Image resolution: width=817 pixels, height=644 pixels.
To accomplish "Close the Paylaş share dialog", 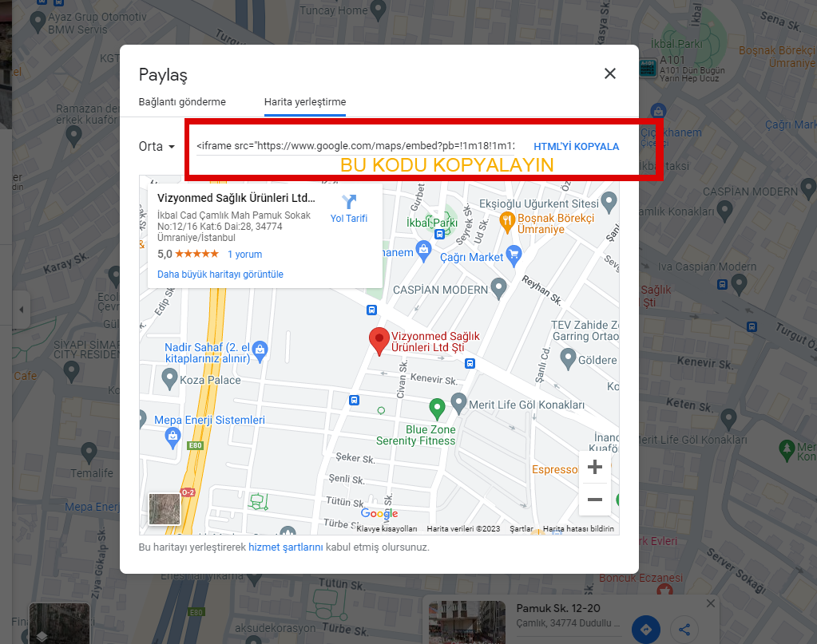I will click(609, 73).
